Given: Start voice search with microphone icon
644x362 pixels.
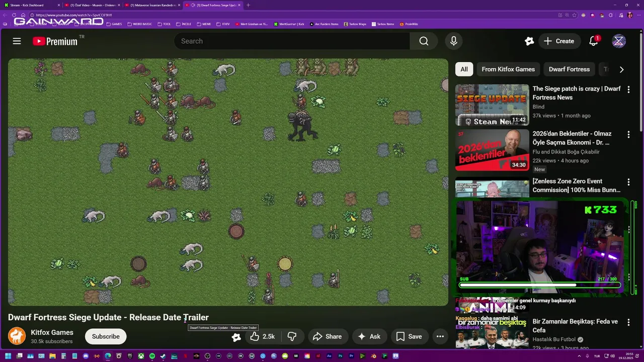Looking at the screenshot, I should tap(454, 41).
